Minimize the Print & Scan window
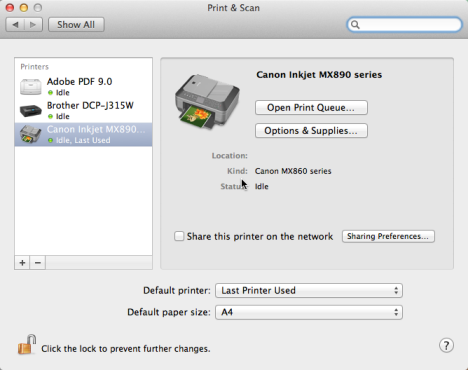Screen dimensions: 468x370 tap(24, 7)
